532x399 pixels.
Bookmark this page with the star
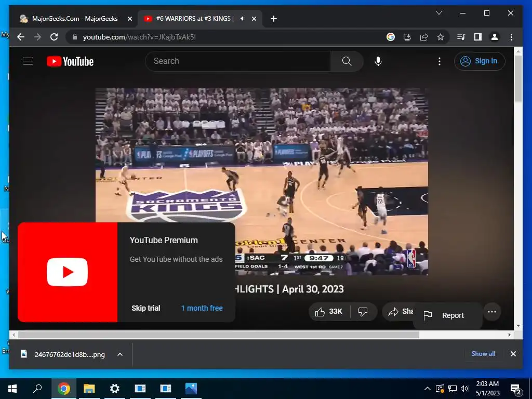click(x=441, y=37)
